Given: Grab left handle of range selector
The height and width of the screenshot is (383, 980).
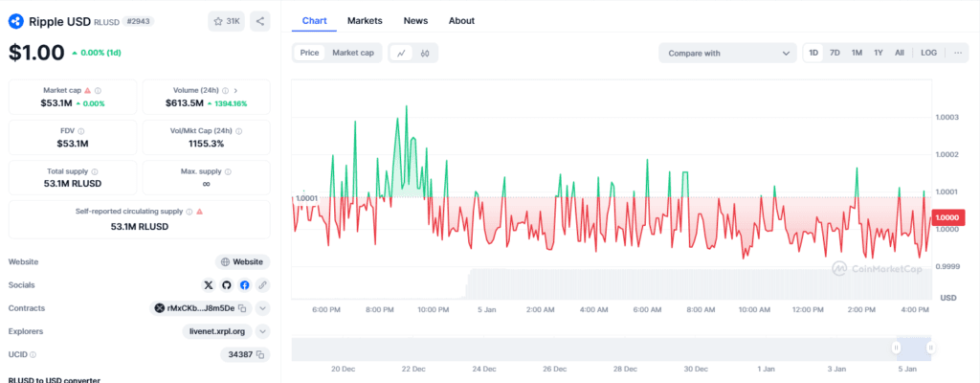Looking at the screenshot, I should pos(896,348).
